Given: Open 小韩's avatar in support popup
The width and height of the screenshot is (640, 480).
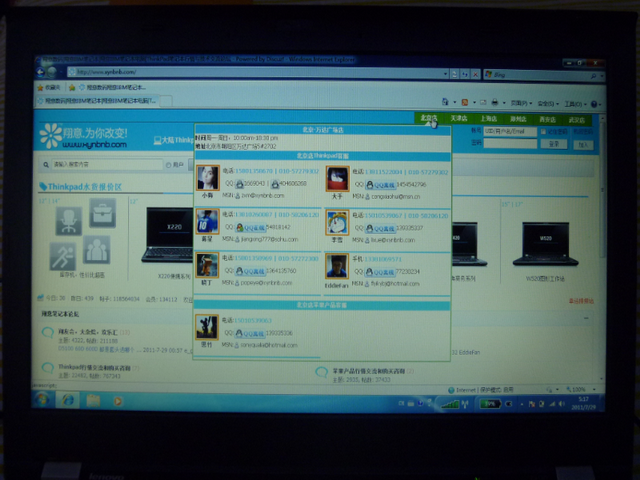Looking at the screenshot, I should (x=208, y=178).
